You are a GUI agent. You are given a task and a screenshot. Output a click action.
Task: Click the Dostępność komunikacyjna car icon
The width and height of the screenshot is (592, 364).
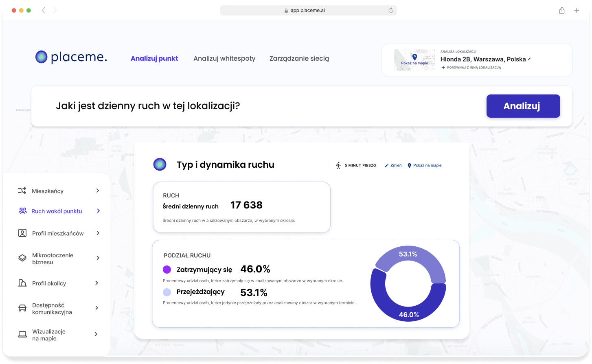tap(22, 308)
